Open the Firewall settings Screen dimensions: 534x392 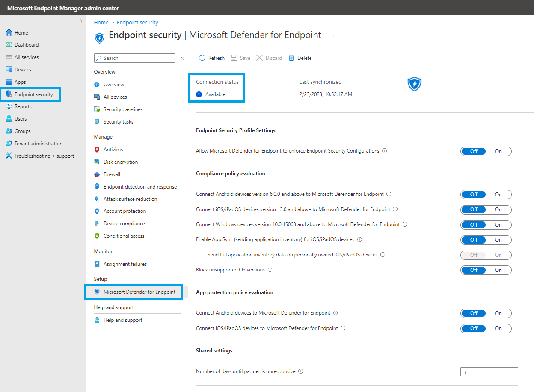(113, 174)
